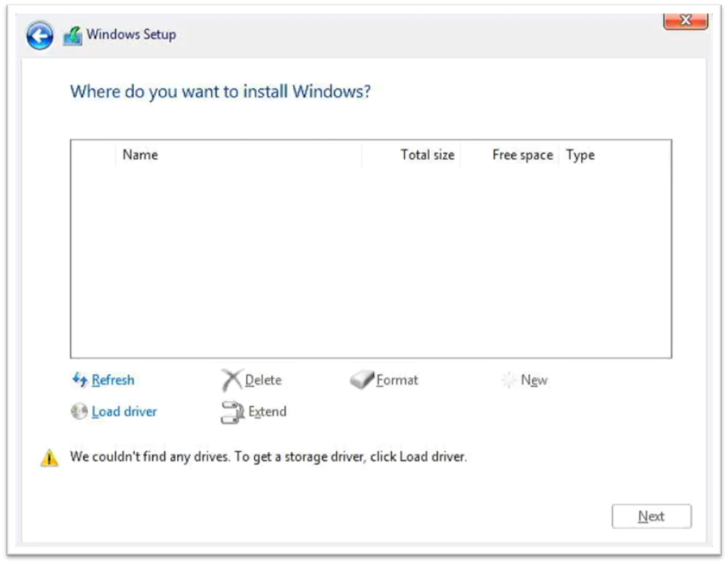The image size is (728, 564).
Task: Go back with the blue arrow button
Action: tap(40, 36)
